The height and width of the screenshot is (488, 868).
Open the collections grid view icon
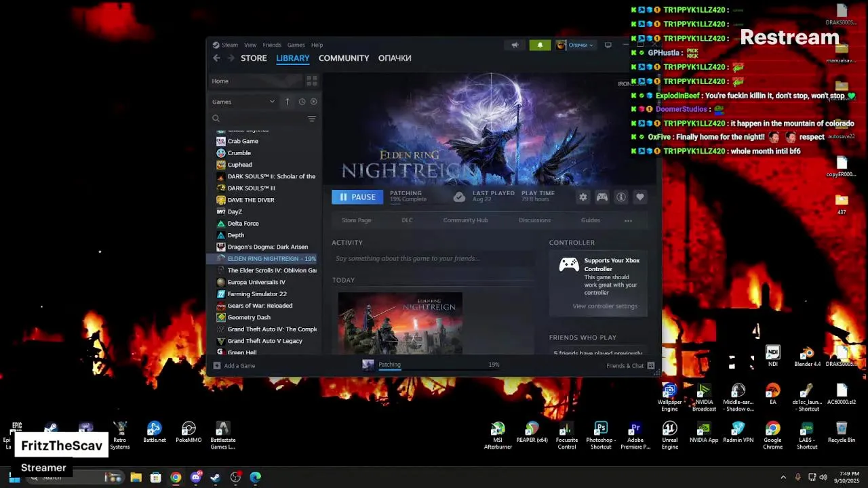(x=312, y=81)
